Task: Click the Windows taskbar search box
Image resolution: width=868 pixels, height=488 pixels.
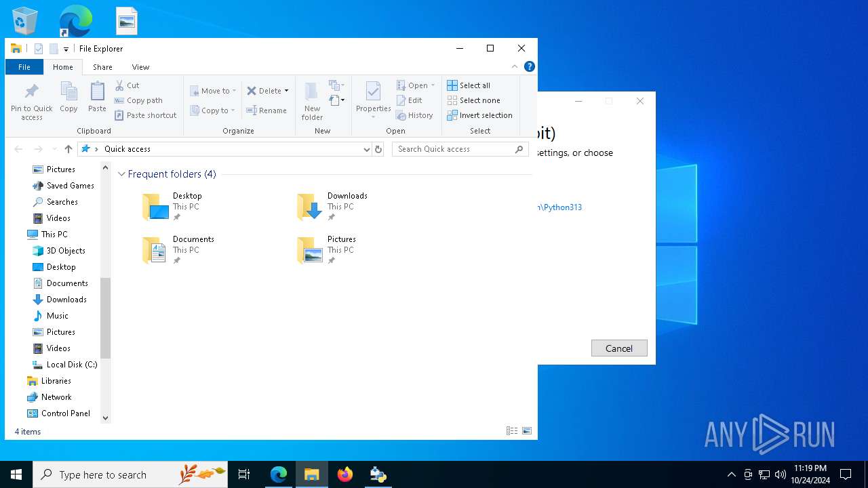Action: (130, 474)
